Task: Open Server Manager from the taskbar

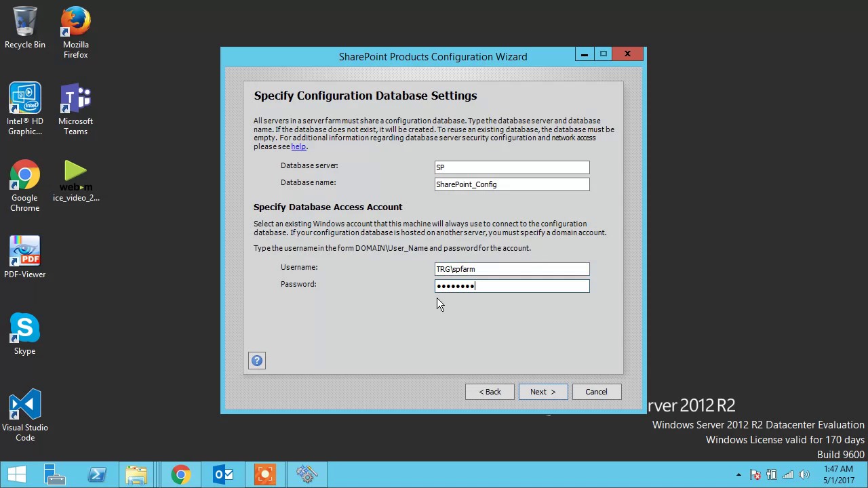Action: point(55,474)
